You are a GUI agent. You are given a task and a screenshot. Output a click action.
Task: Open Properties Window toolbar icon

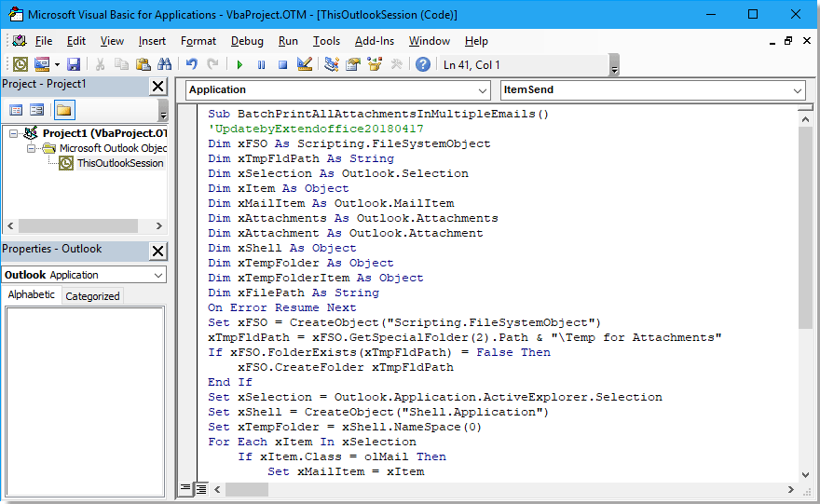click(x=353, y=64)
